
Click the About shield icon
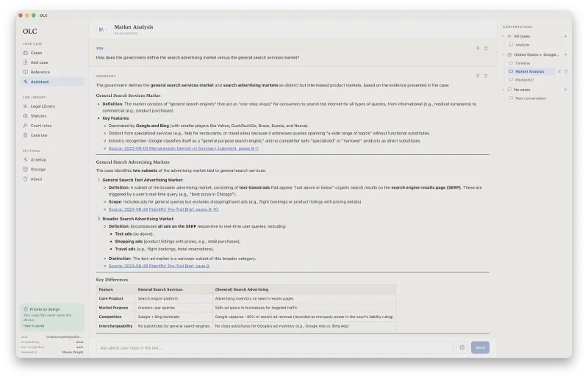click(x=26, y=179)
